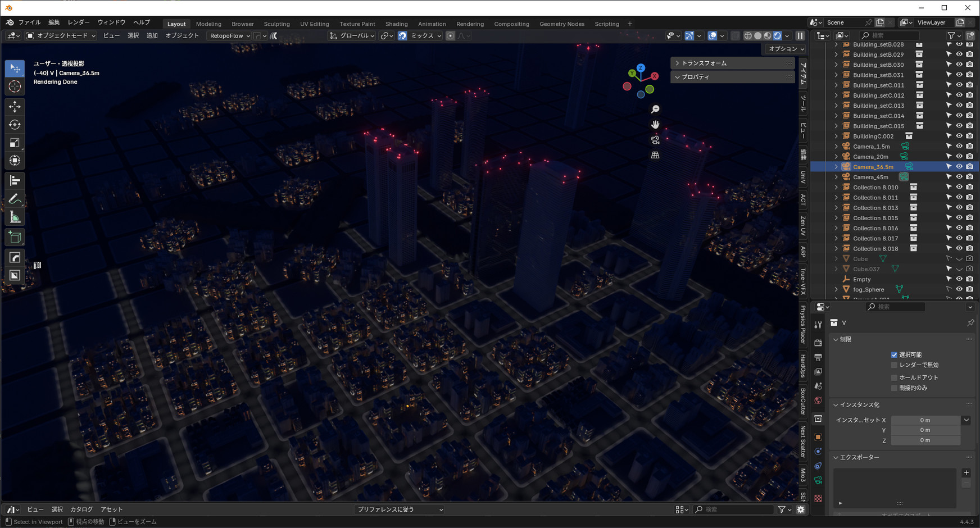
Task: Open the Texture properties checker tab
Action: (818, 498)
